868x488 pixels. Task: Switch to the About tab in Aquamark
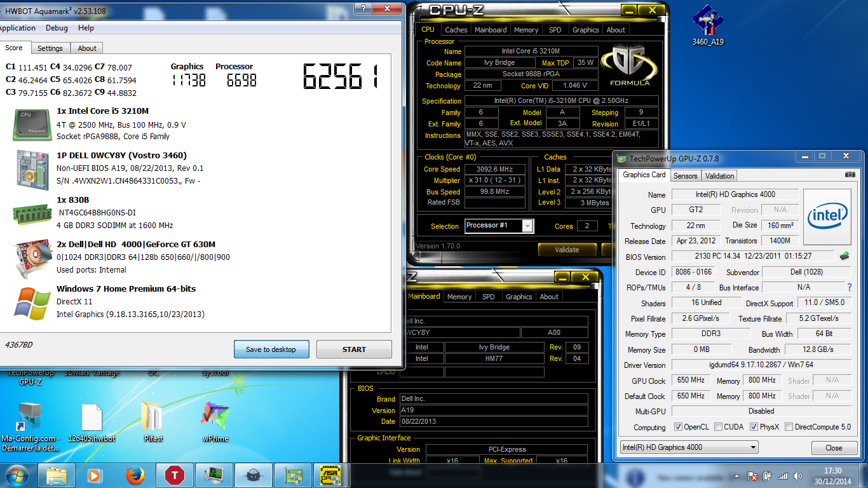tap(87, 48)
